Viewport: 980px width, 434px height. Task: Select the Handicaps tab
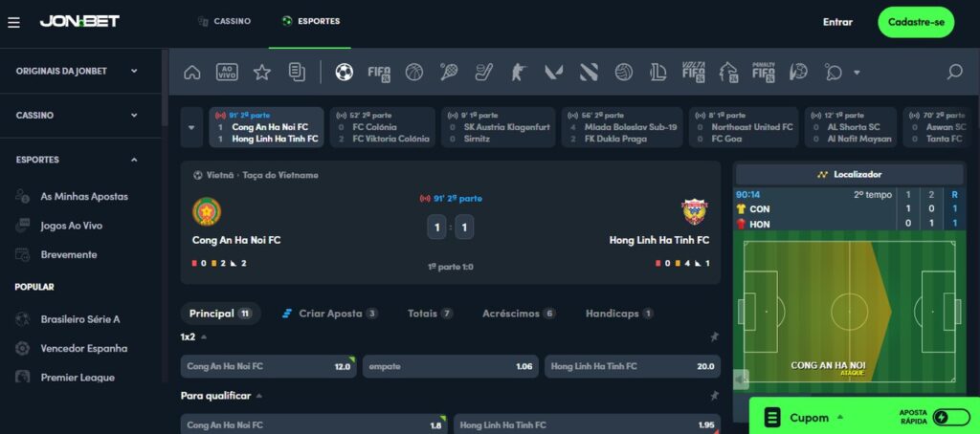click(x=619, y=314)
